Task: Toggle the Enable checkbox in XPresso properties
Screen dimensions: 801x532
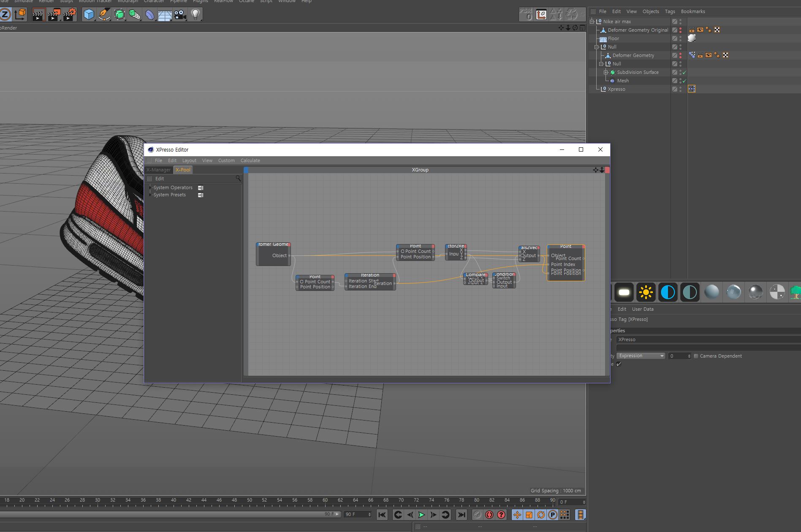Action: [619, 364]
